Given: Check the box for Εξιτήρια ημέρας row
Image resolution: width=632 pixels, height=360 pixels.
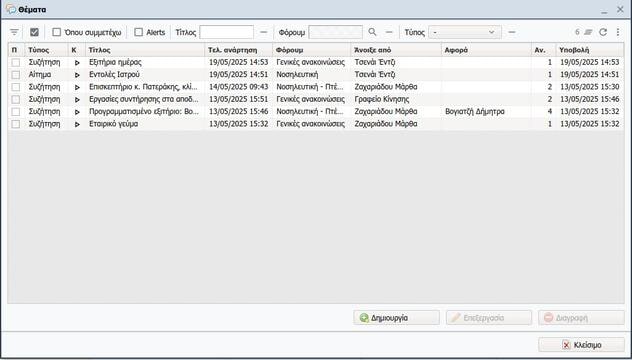Looking at the screenshot, I should 16,62.
